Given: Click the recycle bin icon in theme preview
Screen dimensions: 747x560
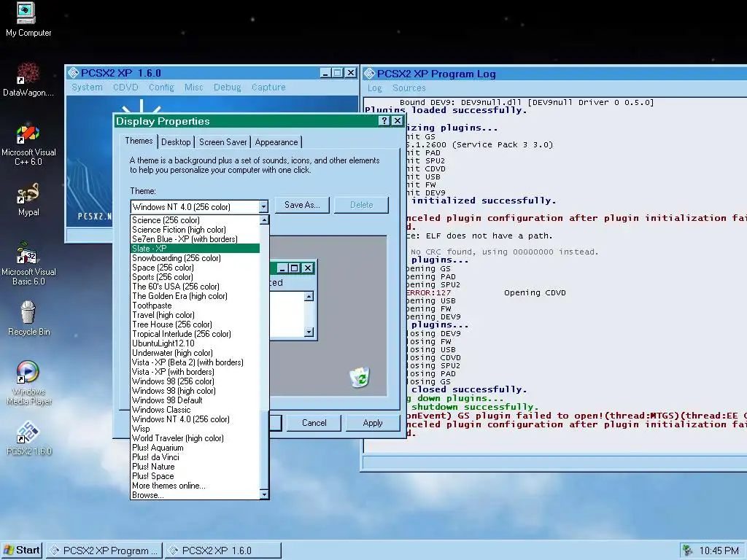Looking at the screenshot, I should click(x=359, y=377).
